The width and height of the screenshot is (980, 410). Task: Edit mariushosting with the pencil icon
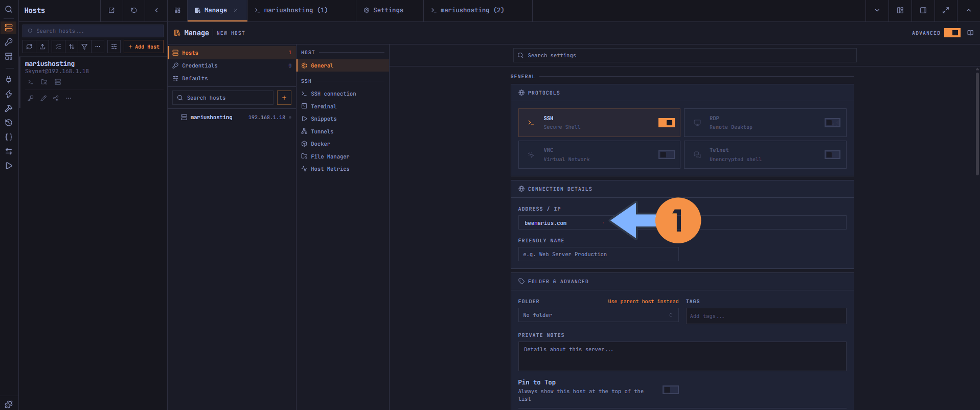43,98
